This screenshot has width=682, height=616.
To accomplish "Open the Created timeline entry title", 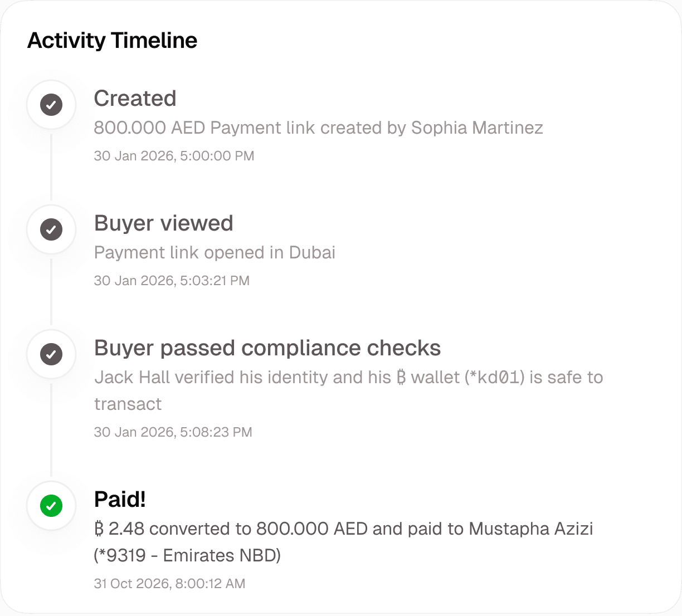I will click(135, 99).
